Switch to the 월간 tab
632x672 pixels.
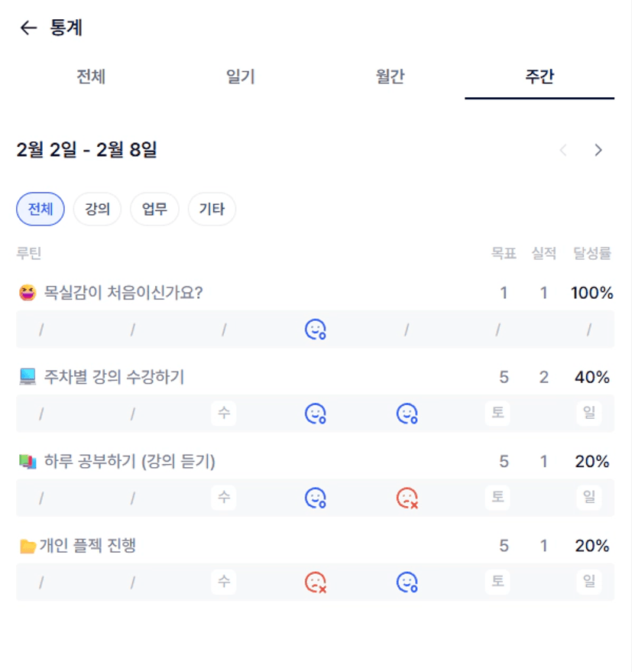(390, 77)
